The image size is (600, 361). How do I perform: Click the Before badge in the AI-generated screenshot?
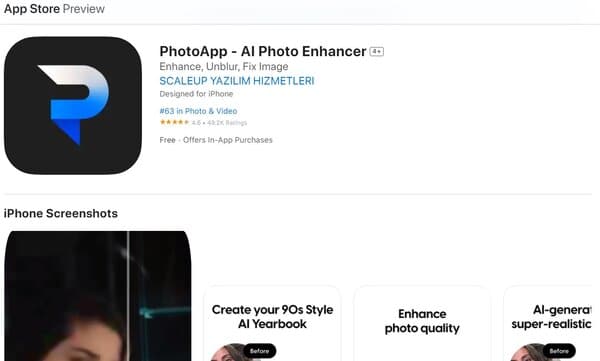(x=559, y=351)
